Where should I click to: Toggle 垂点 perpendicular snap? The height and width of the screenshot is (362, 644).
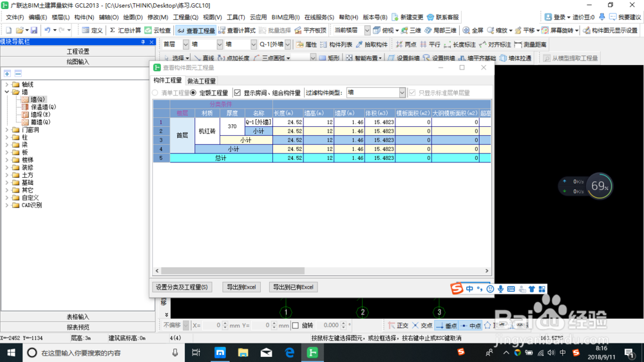446,325
